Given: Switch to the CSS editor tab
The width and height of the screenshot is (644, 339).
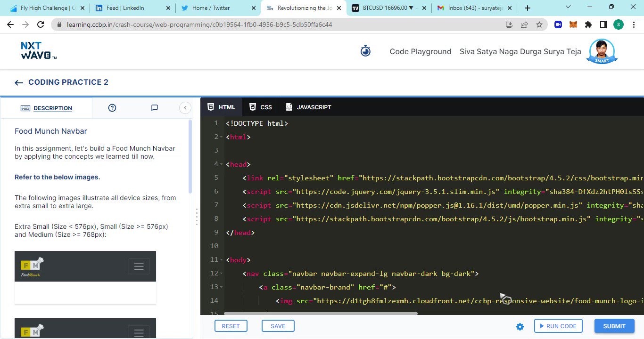Looking at the screenshot, I should click(260, 107).
